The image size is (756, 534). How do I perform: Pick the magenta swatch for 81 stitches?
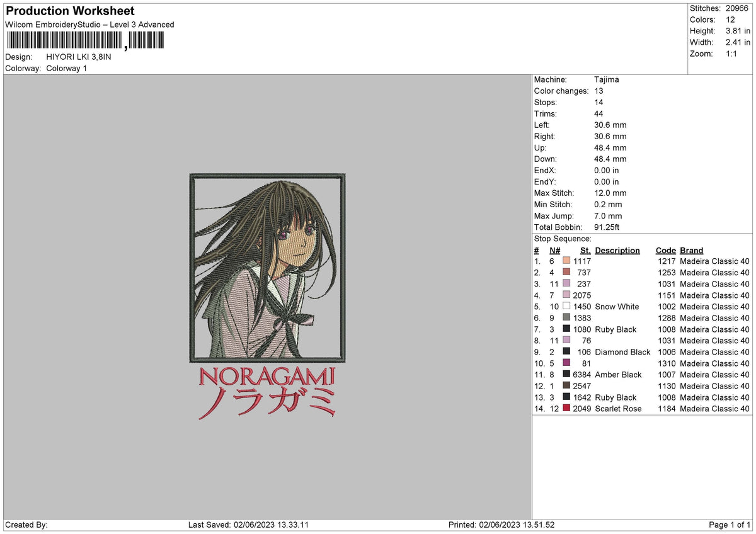click(566, 363)
